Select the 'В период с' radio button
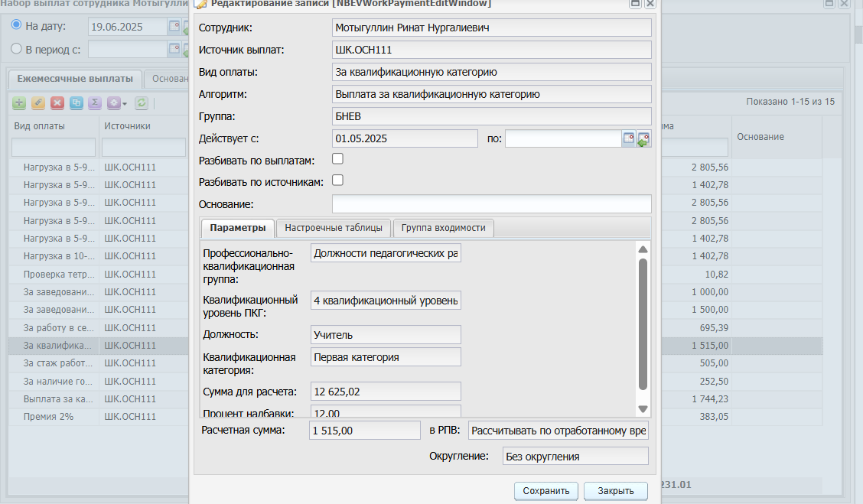 tap(17, 48)
